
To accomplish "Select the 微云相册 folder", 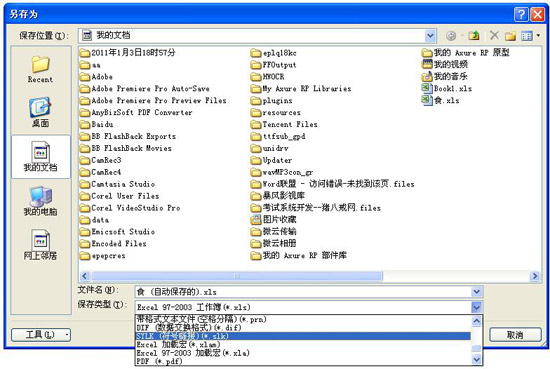I will (274, 243).
